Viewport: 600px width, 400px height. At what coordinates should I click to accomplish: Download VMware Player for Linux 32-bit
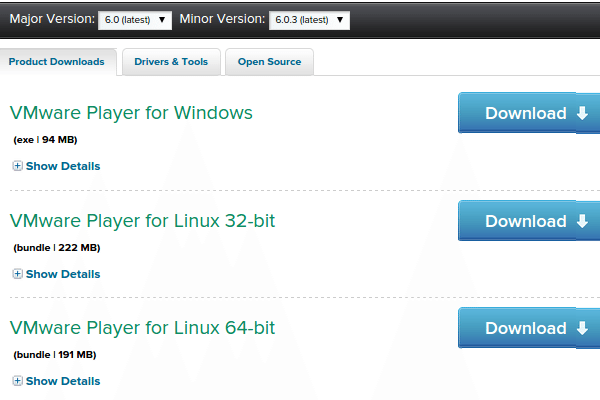pyautogui.click(x=526, y=221)
